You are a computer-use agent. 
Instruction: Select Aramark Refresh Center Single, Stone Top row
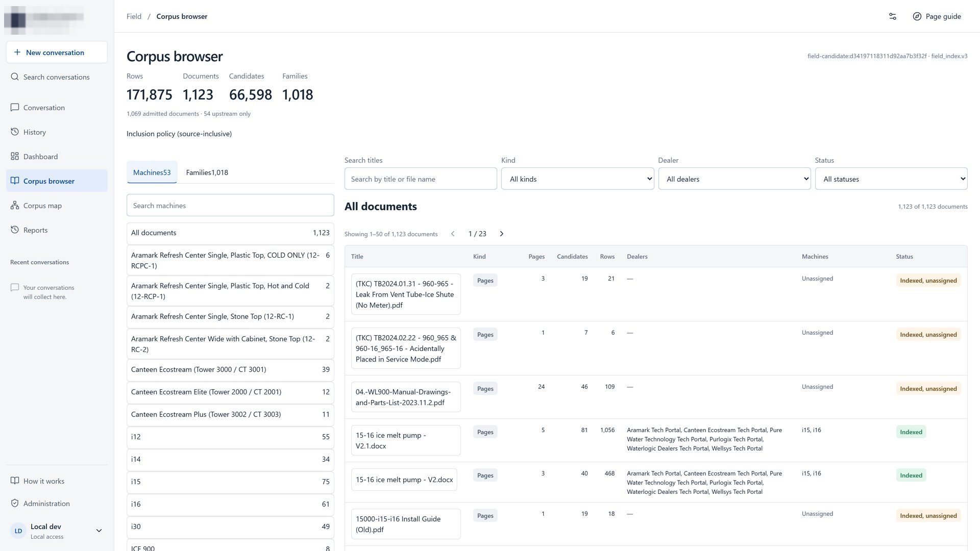tap(230, 316)
